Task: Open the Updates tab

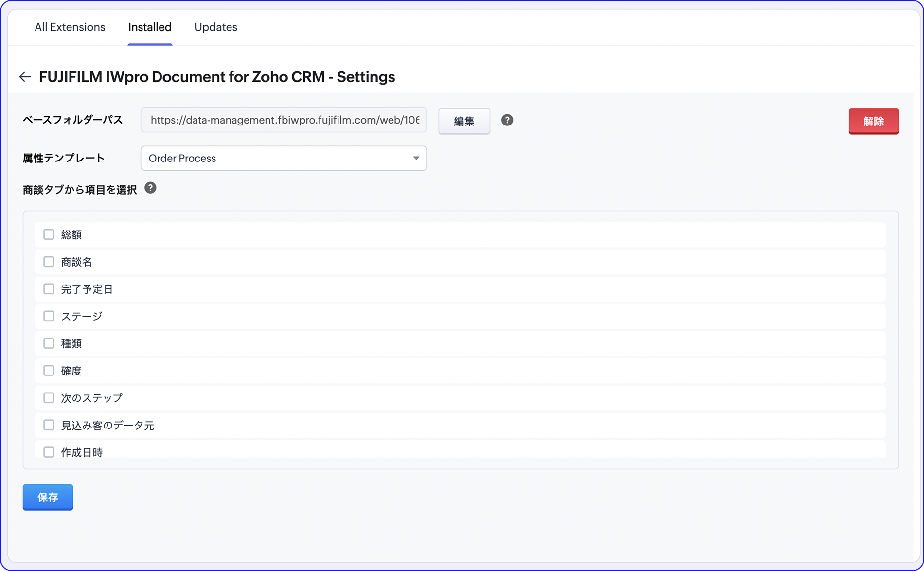Action: pos(216,27)
